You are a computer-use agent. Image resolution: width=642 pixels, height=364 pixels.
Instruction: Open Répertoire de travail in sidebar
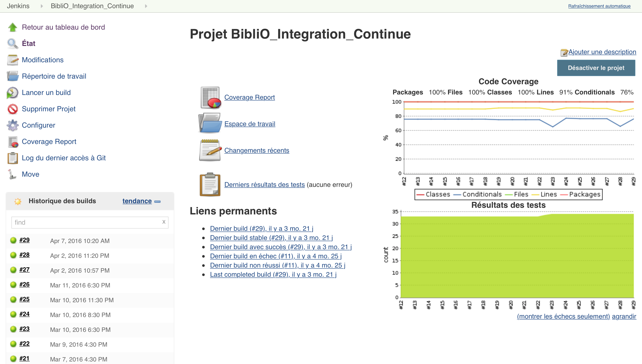(54, 76)
